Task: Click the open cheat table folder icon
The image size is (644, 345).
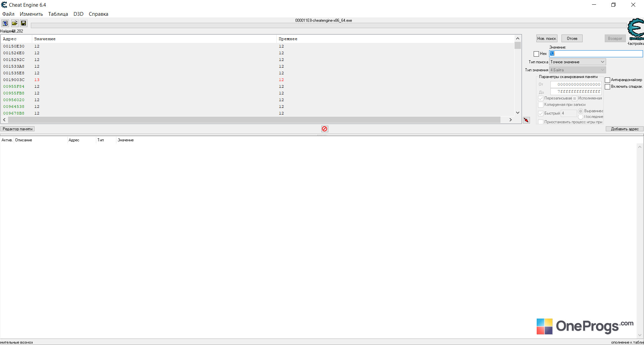Action: (14, 23)
